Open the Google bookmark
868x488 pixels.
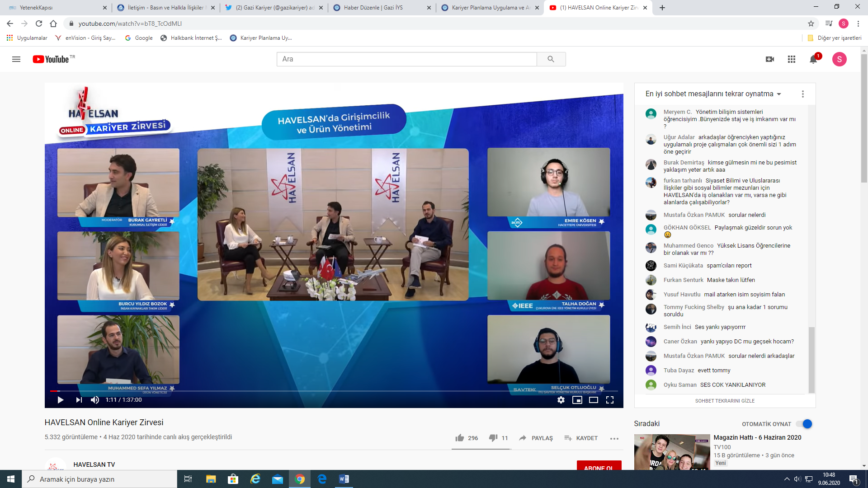(x=139, y=38)
